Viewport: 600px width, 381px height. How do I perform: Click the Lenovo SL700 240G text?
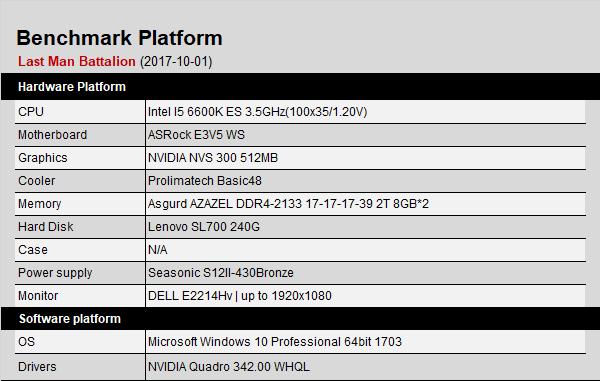coord(204,226)
